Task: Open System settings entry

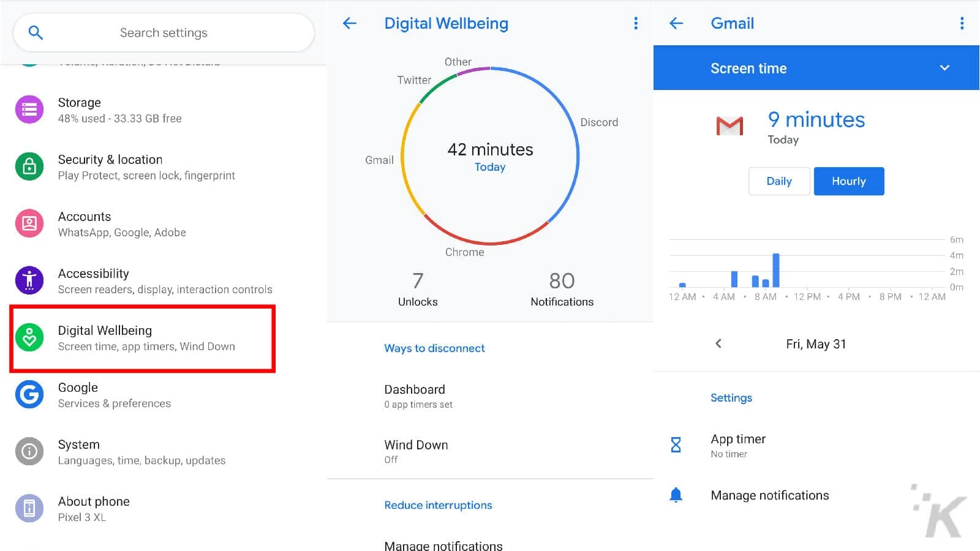Action: 164,451
